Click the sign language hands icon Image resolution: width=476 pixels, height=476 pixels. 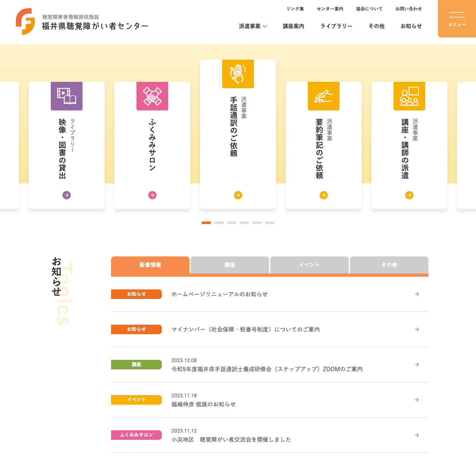click(x=238, y=74)
